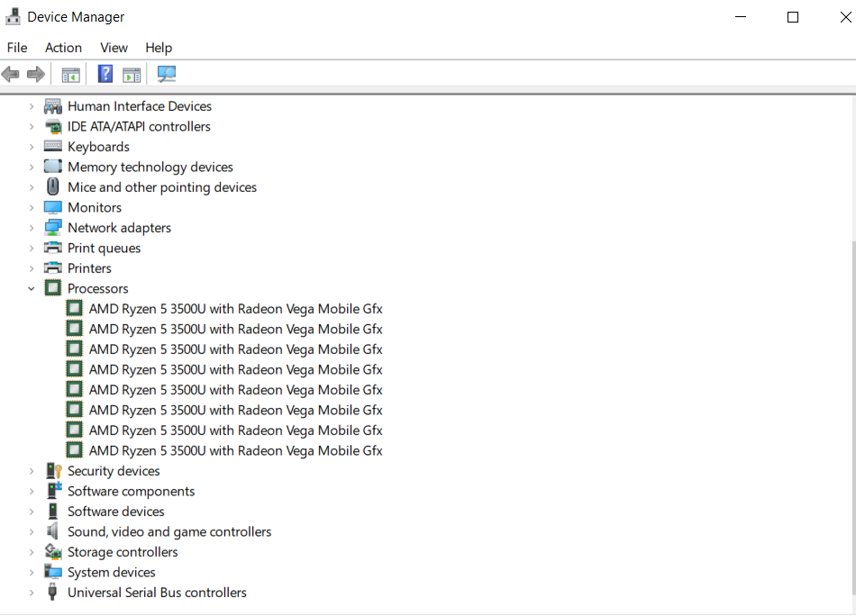This screenshot has height=616, width=856.
Task: Click the IDE ATA/ATAPI controllers icon
Action: click(53, 127)
